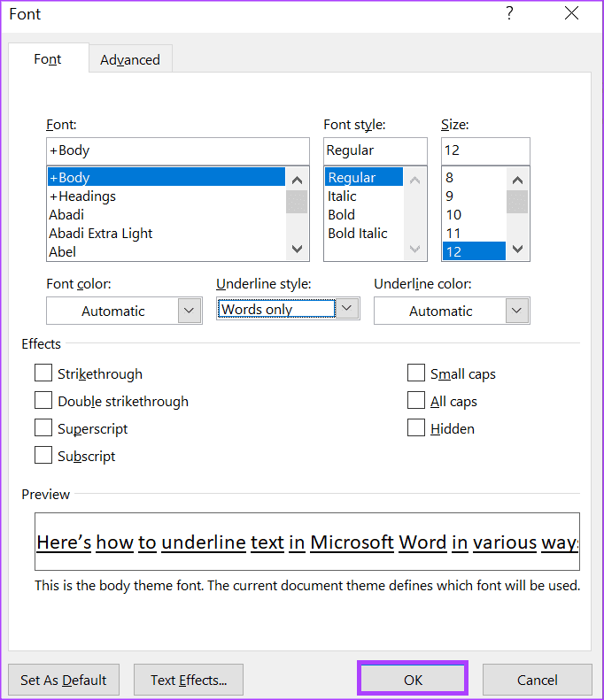This screenshot has width=604, height=700.
Task: Open Text Effects button
Action: (x=189, y=680)
